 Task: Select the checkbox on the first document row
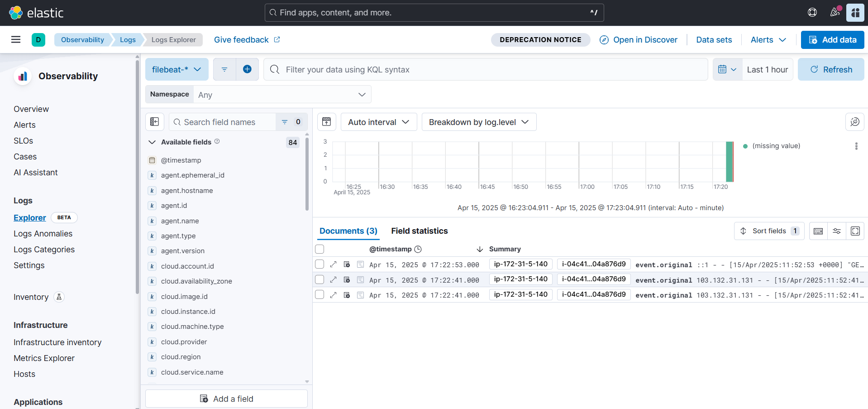(x=320, y=265)
